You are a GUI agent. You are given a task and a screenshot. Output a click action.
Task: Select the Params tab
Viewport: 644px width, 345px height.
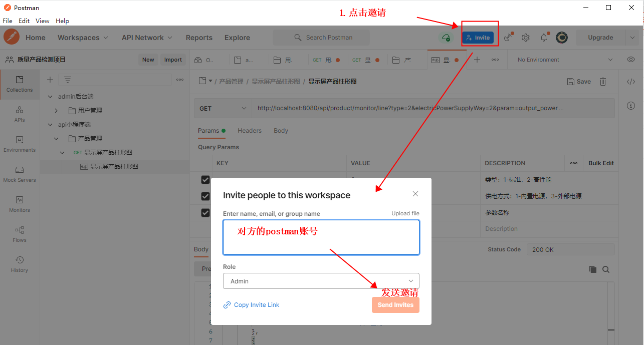pyautogui.click(x=211, y=131)
